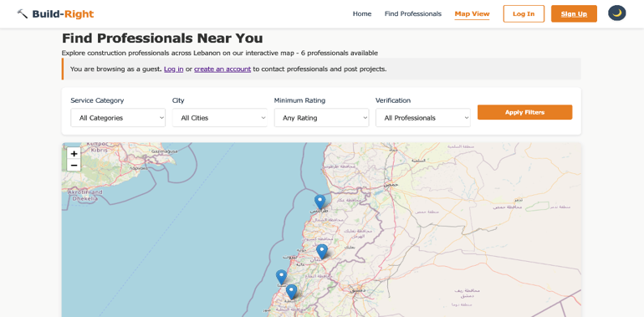Open the Verification dropdown
Image resolution: width=644 pixels, height=317 pixels.
[423, 118]
